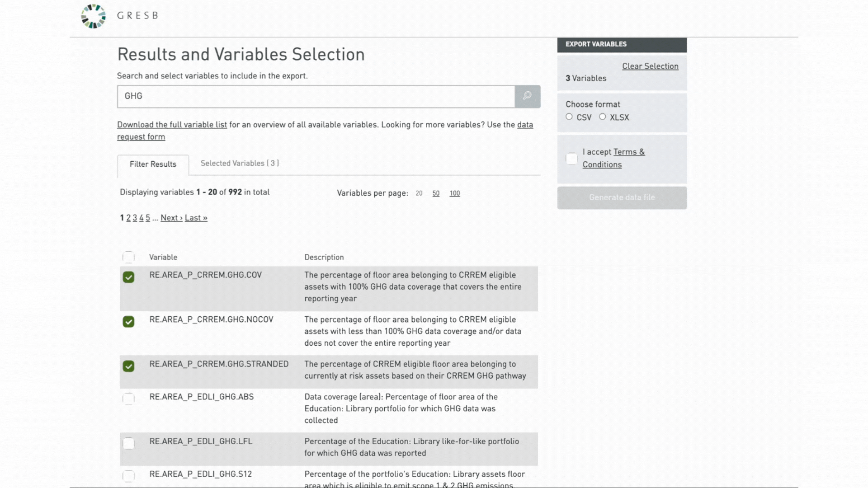This screenshot has height=488, width=868.
Task: Toggle the select-all header checkbox
Action: click(x=128, y=257)
